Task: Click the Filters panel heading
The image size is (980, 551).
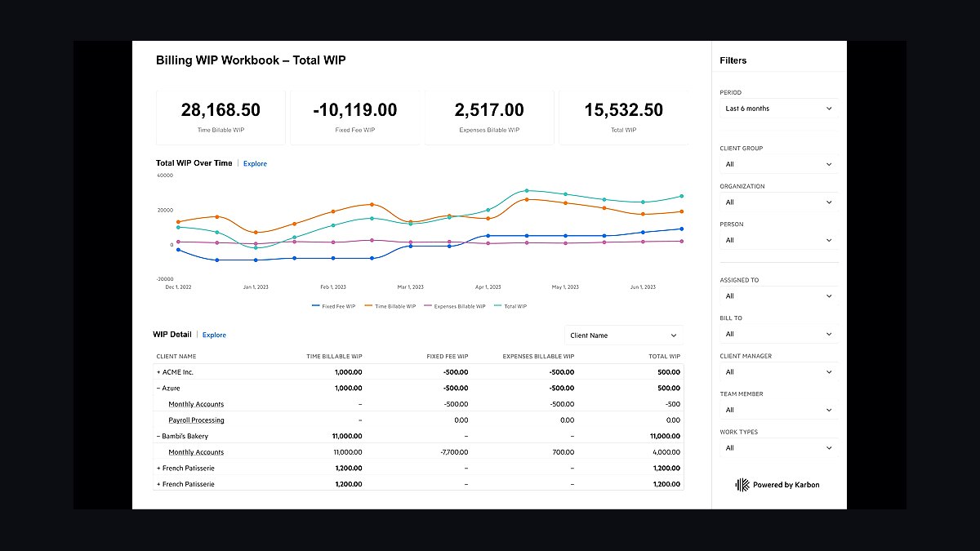Action: 733,61
